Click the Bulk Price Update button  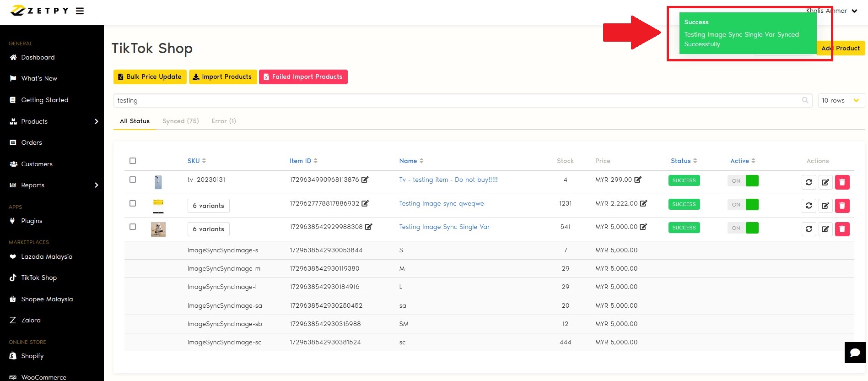click(150, 77)
